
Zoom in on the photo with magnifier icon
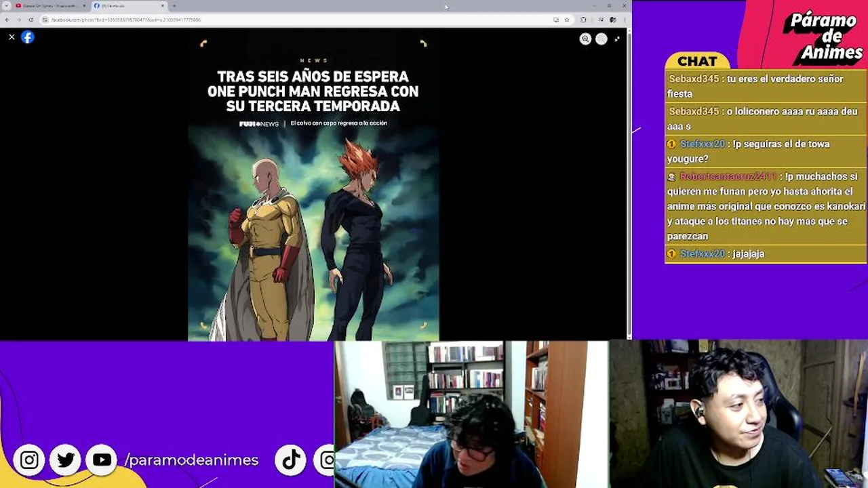[x=585, y=39]
